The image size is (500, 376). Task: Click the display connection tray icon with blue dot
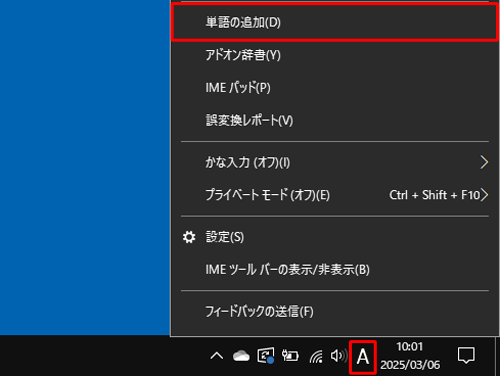(266, 356)
